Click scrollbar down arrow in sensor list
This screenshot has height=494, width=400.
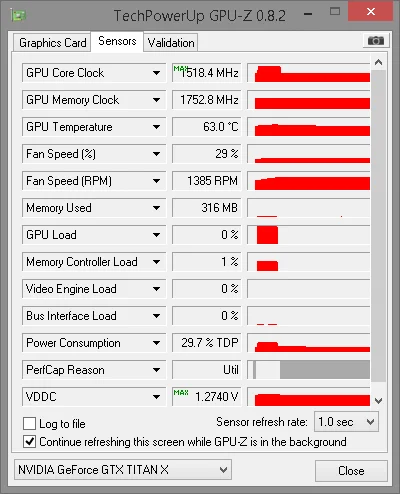[378, 400]
